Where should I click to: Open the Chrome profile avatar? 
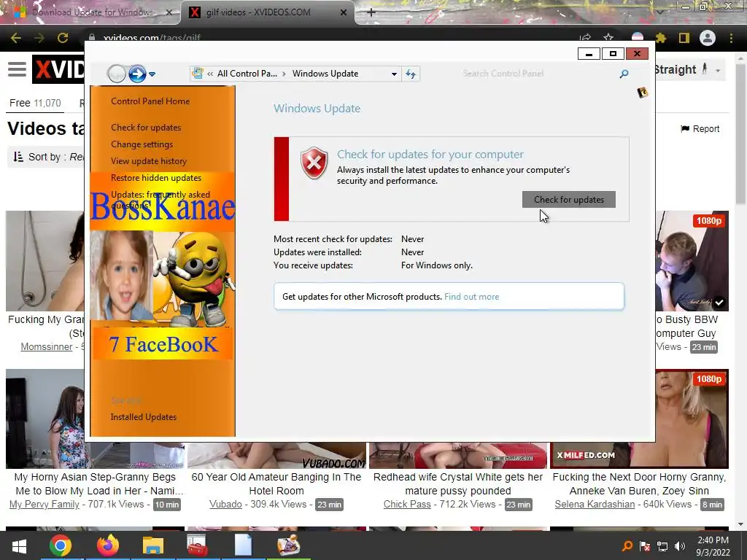click(x=708, y=38)
